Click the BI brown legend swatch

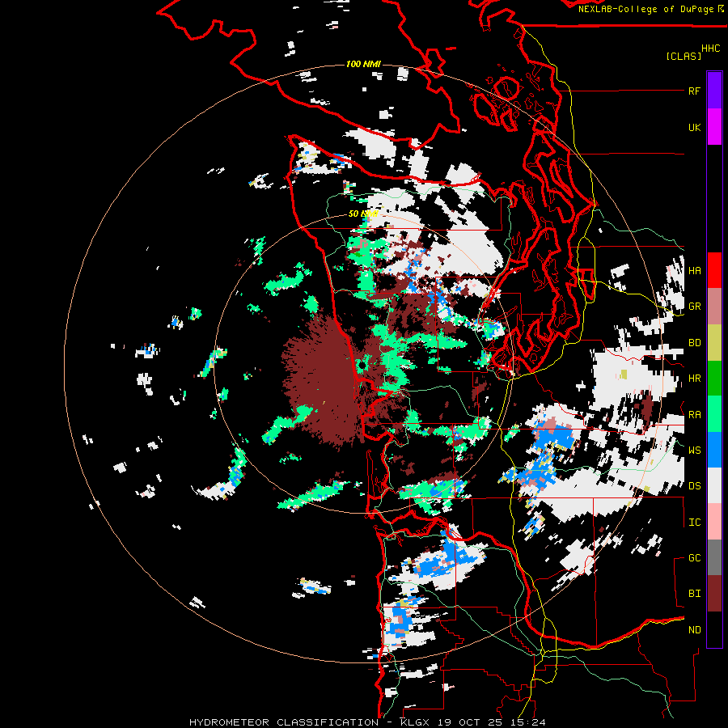coord(714,594)
